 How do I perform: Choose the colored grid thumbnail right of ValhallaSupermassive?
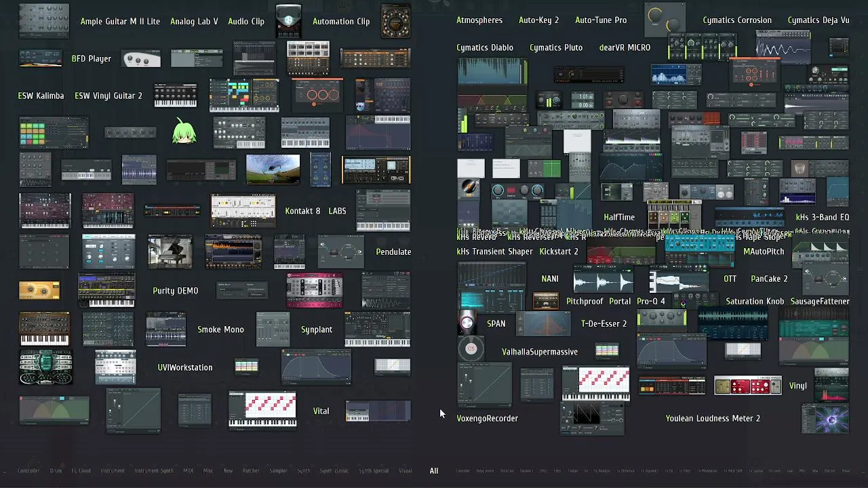pos(607,350)
